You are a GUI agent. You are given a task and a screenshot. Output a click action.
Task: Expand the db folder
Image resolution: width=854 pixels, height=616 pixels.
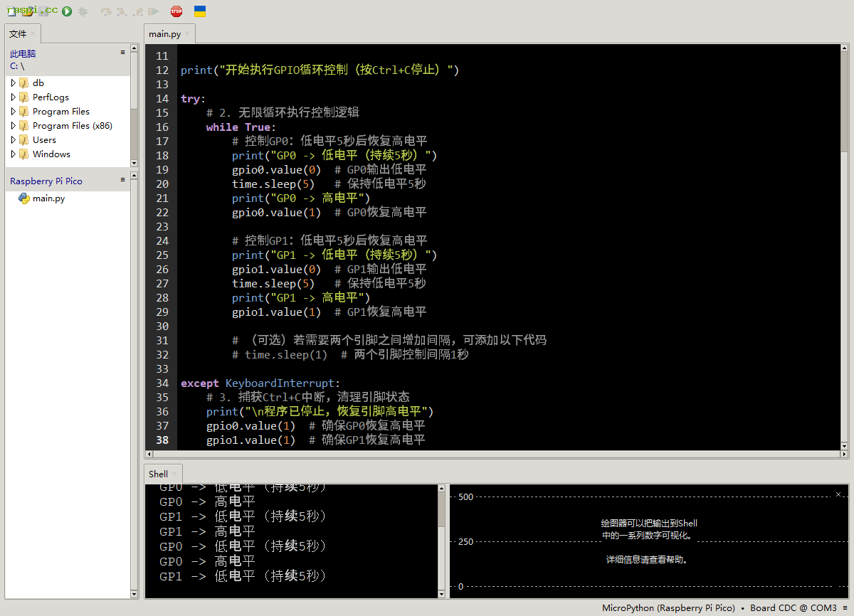tap(14, 83)
